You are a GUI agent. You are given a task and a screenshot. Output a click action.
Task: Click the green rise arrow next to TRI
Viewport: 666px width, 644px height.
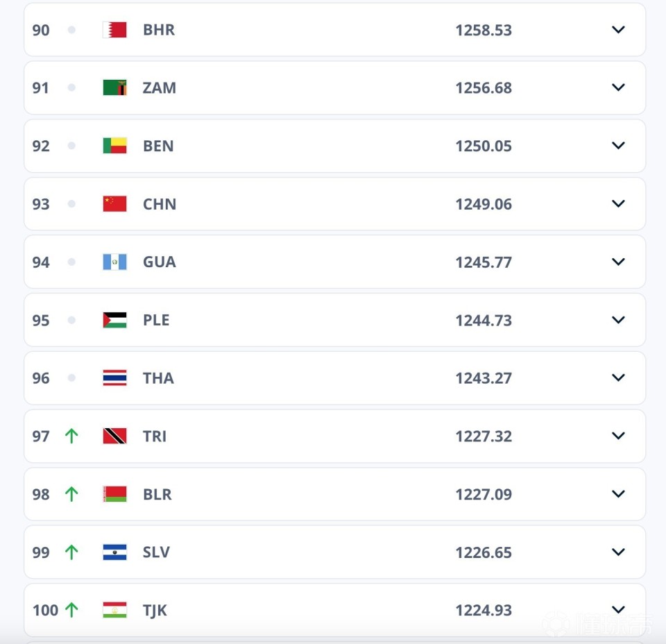[70, 436]
